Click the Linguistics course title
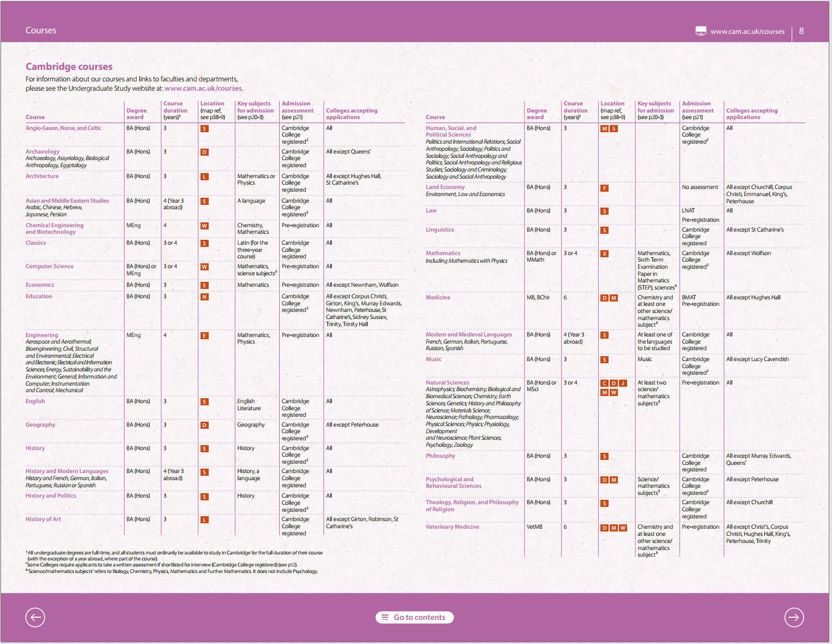 (x=440, y=230)
